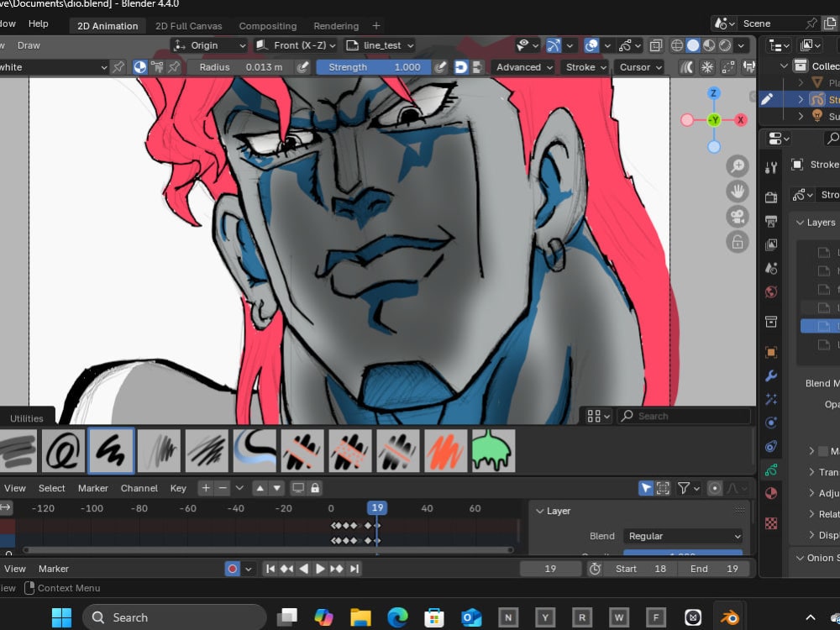Open the Material properties tab
The height and width of the screenshot is (630, 840).
pos(771,493)
